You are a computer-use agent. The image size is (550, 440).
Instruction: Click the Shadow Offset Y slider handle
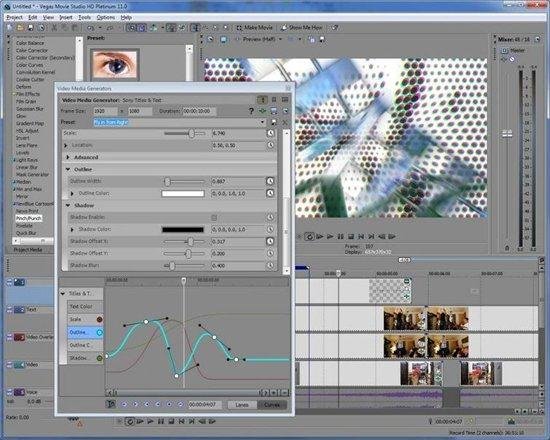click(188, 253)
